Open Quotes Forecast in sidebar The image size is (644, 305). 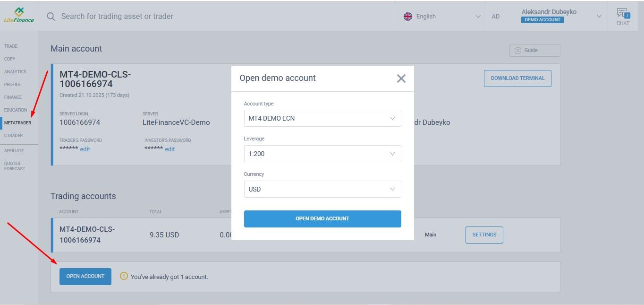pyautogui.click(x=15, y=166)
